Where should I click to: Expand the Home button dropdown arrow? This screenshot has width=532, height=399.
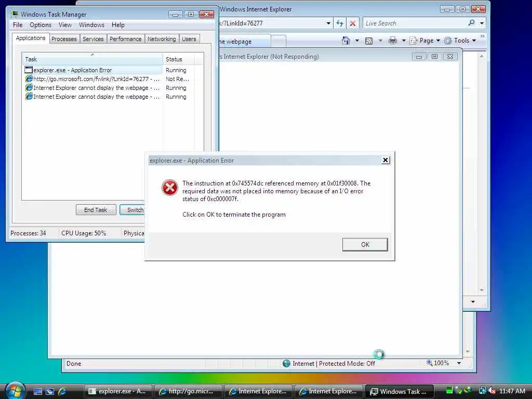[357, 41]
